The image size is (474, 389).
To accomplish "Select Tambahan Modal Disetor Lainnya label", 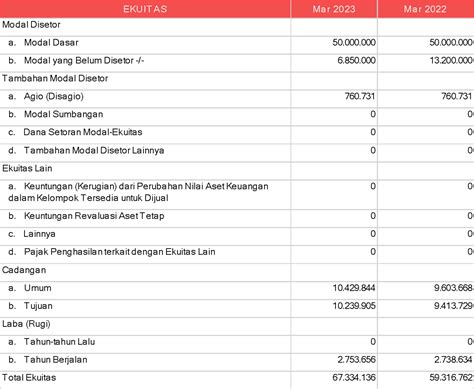I will (x=94, y=150).
